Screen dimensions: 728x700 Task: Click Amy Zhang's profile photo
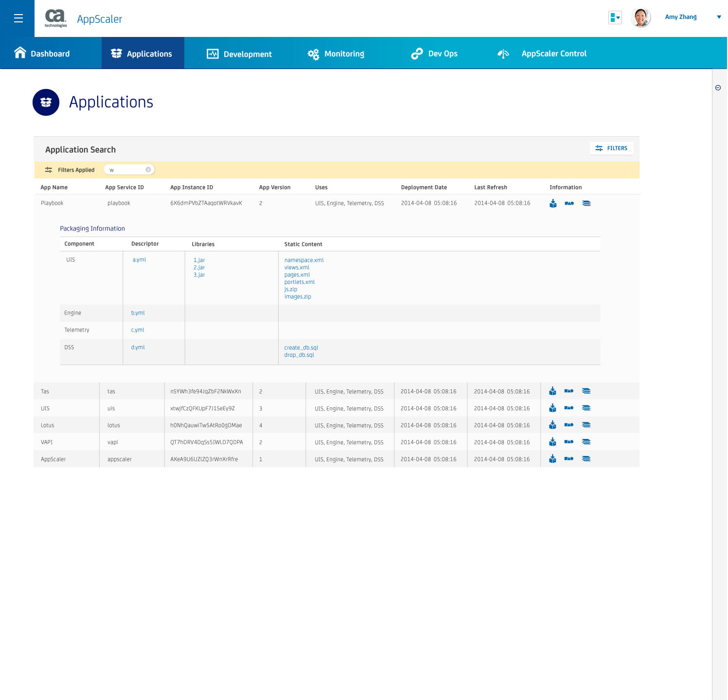coord(641,18)
